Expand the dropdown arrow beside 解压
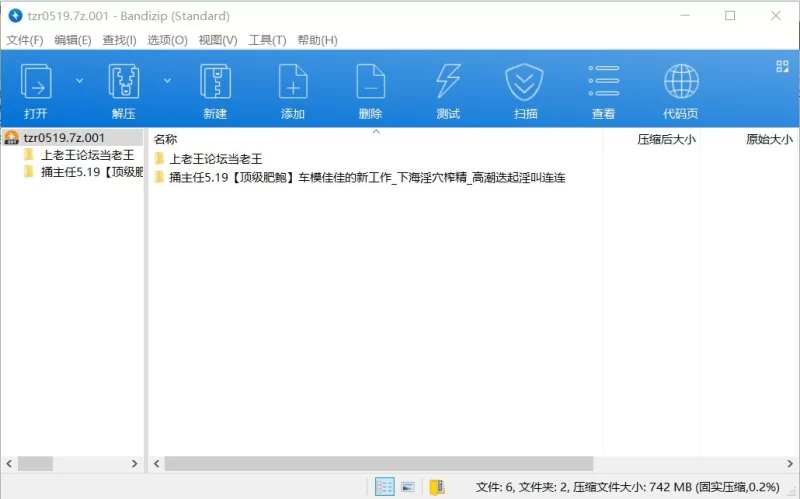Screen dimensions: 800x499 click(167, 80)
